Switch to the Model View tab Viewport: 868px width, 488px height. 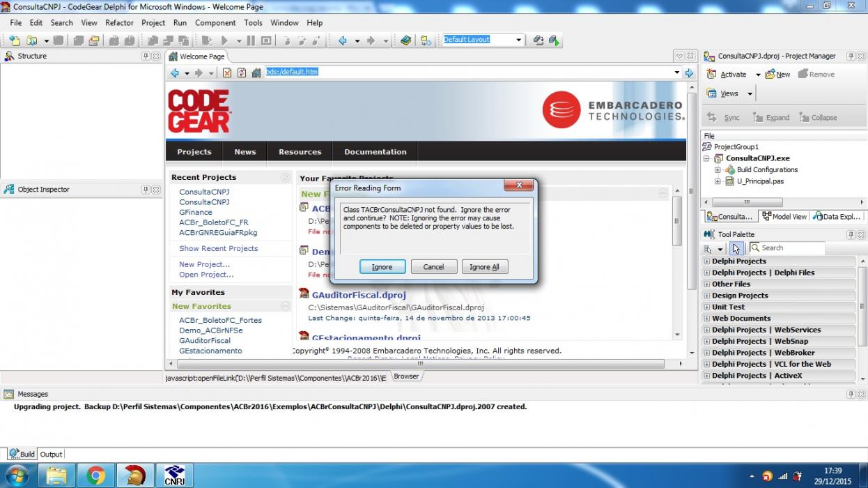point(784,217)
